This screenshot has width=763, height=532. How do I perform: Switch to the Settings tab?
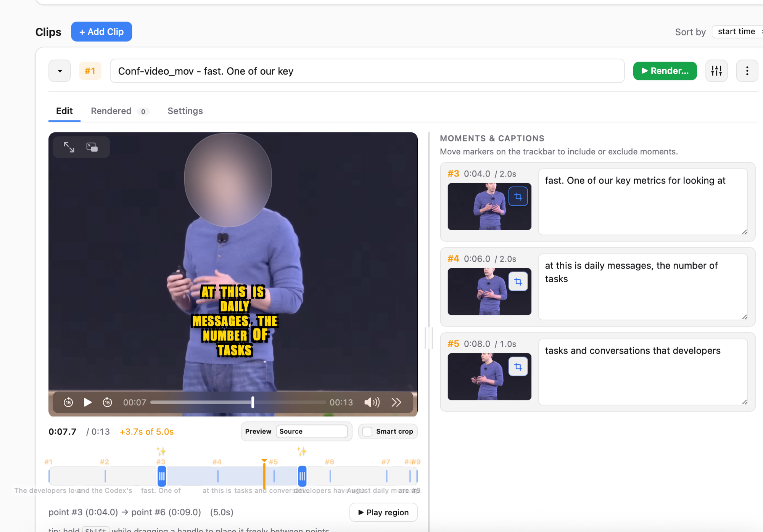(x=185, y=111)
